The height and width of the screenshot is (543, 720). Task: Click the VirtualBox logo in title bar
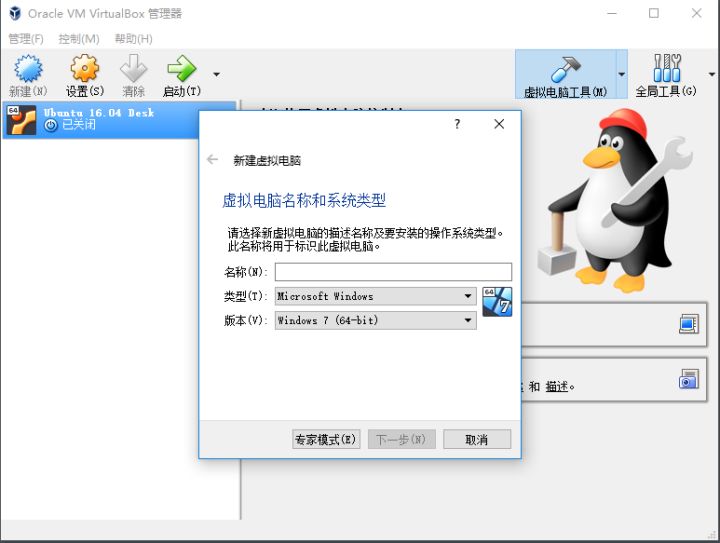pyautogui.click(x=15, y=13)
